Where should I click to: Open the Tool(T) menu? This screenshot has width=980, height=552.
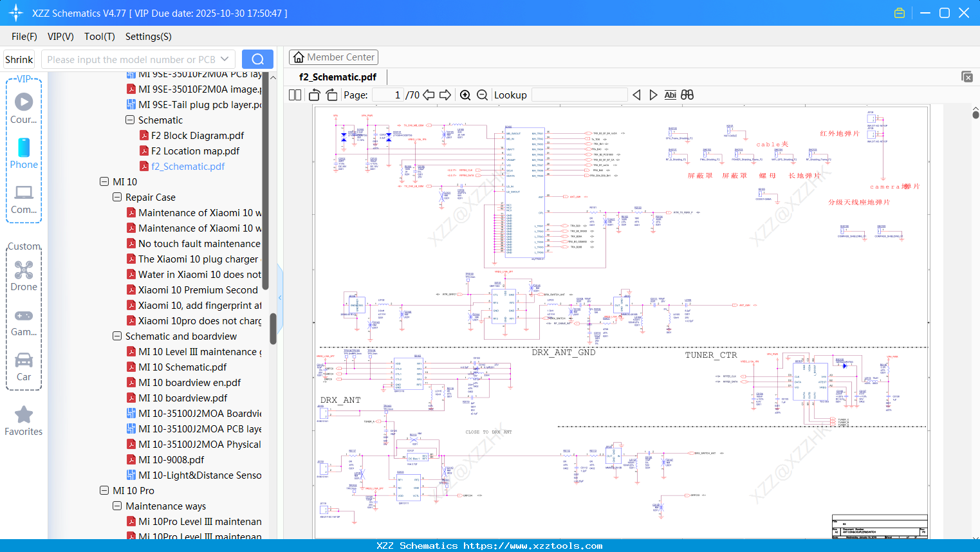pos(99,37)
